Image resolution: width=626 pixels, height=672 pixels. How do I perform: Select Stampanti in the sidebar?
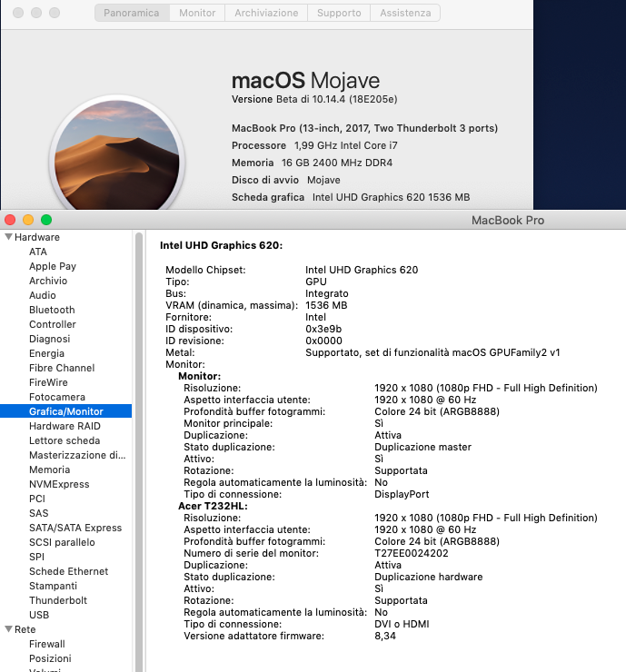click(54, 586)
